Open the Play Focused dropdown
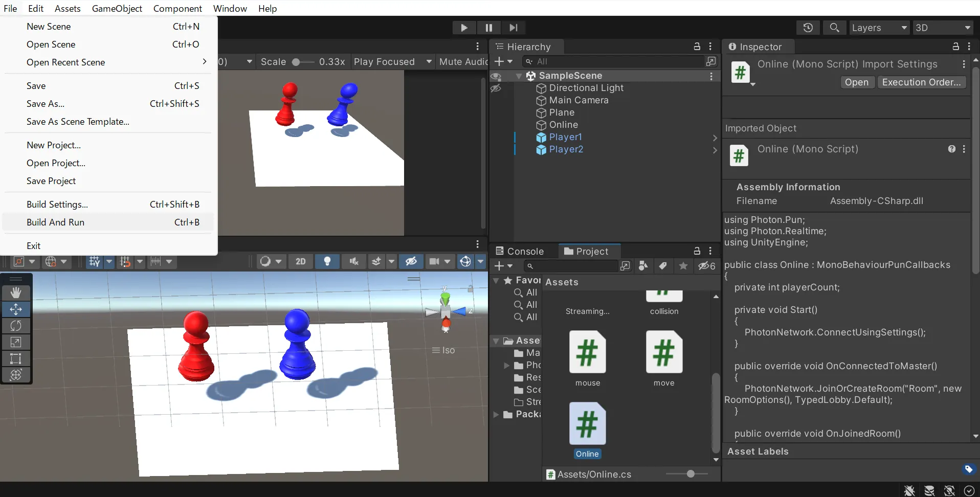The image size is (980, 497). click(x=393, y=61)
